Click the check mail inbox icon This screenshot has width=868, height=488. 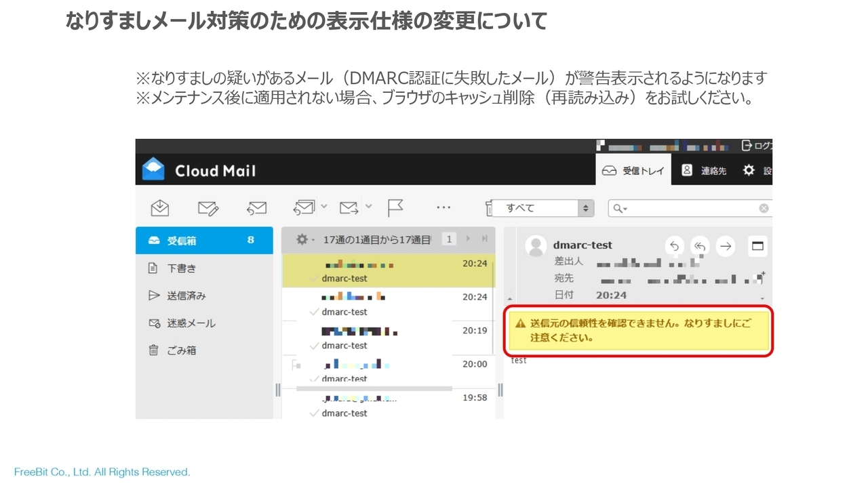pos(160,208)
